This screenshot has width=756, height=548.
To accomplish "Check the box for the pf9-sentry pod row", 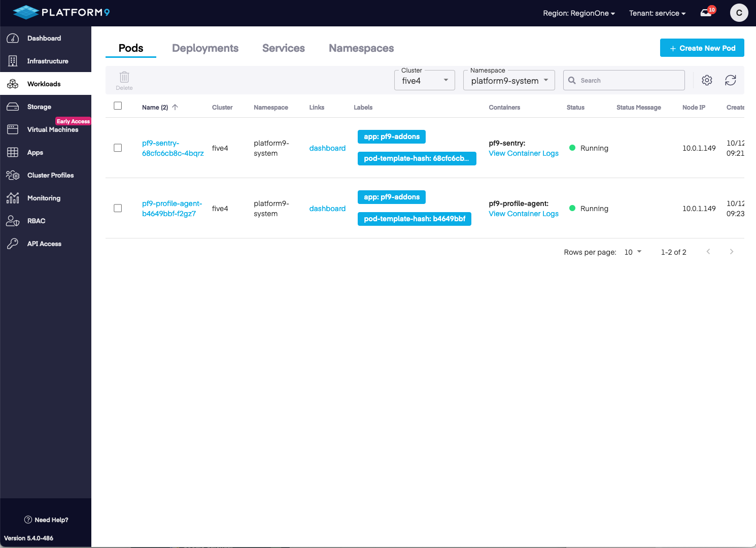I will [118, 148].
